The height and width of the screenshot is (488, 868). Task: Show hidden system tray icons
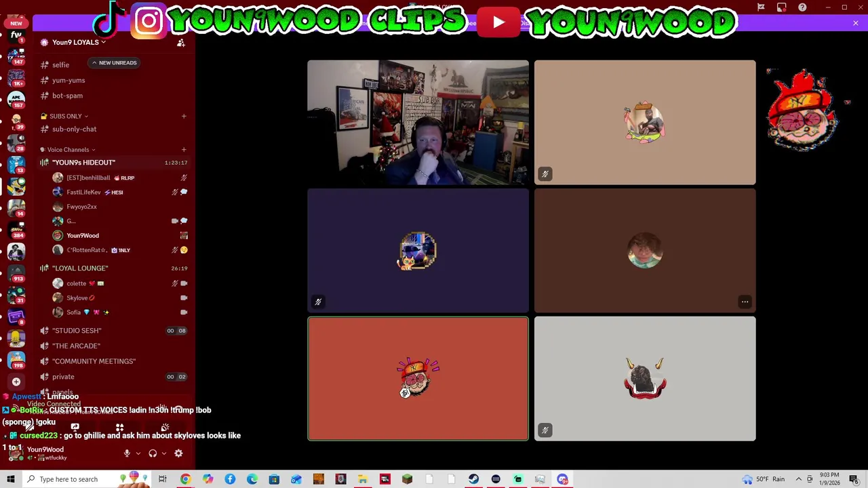coord(798,479)
